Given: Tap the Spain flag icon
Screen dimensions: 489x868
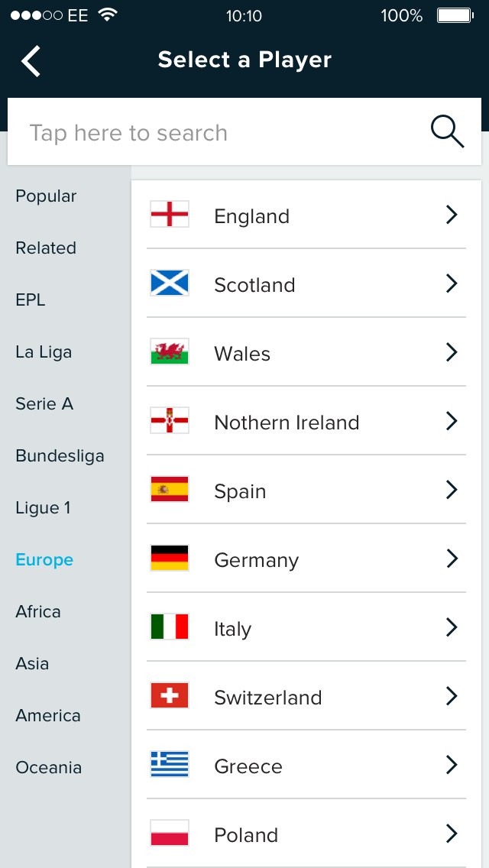Looking at the screenshot, I should pos(170,490).
